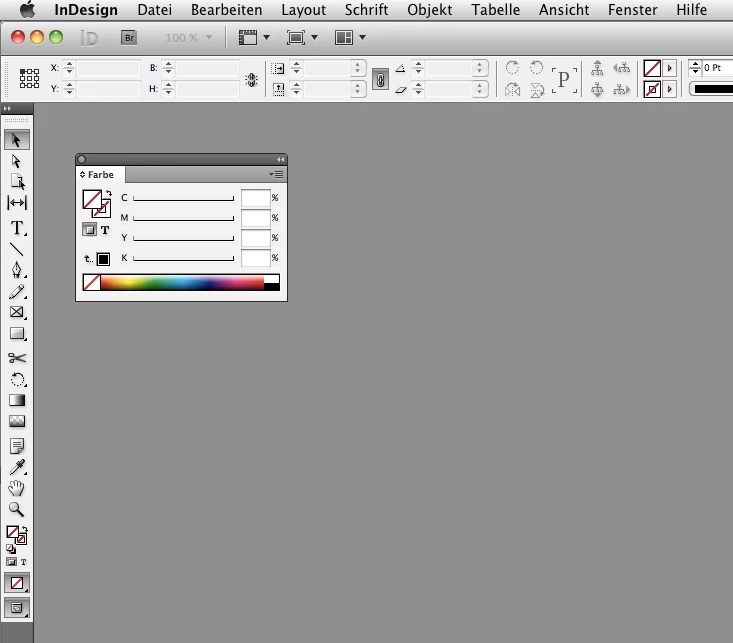Select the Rectangle Frame tool
The image size is (733, 643).
(x=17, y=312)
